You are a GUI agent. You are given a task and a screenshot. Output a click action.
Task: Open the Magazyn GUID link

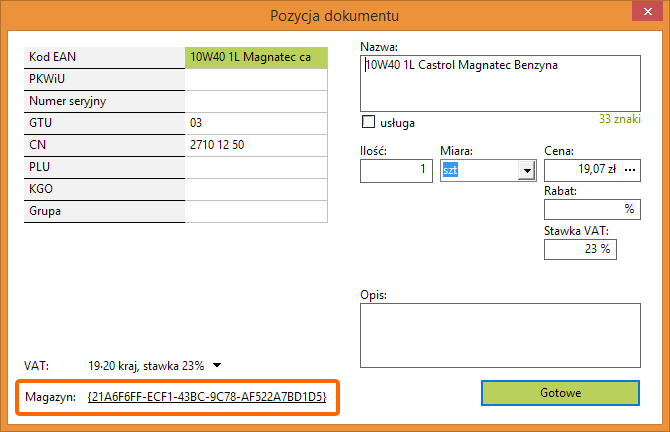pos(207,397)
